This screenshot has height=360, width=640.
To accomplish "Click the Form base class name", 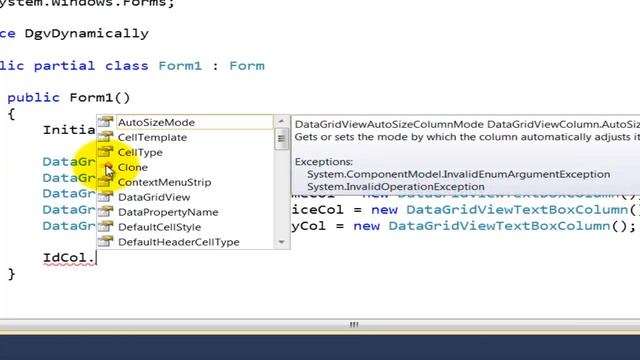I will pyautogui.click(x=247, y=66).
